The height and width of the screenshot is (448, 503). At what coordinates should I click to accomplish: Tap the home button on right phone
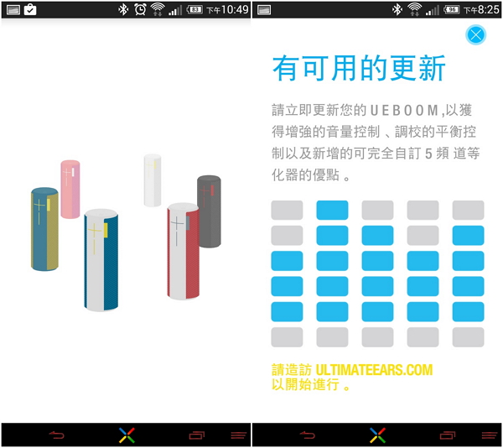[x=377, y=435]
